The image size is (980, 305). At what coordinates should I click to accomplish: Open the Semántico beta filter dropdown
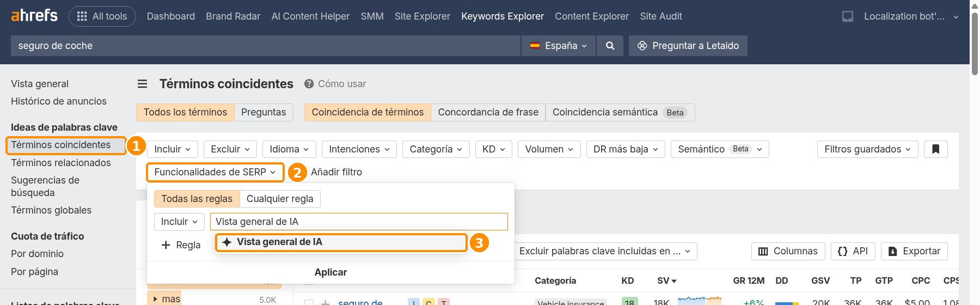[720, 149]
